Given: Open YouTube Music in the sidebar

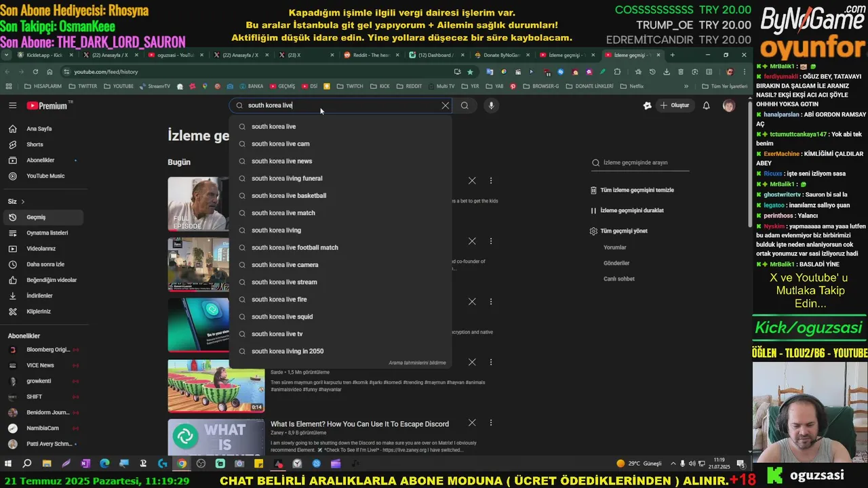Looking at the screenshot, I should coord(42,176).
